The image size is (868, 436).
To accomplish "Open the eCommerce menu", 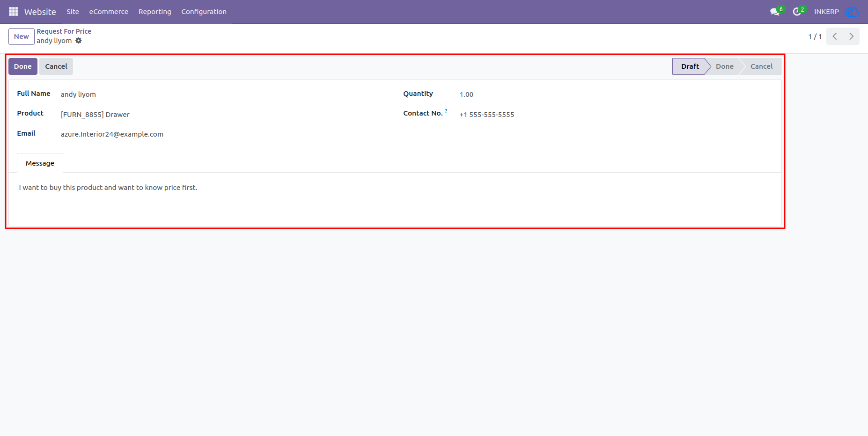I will point(109,12).
